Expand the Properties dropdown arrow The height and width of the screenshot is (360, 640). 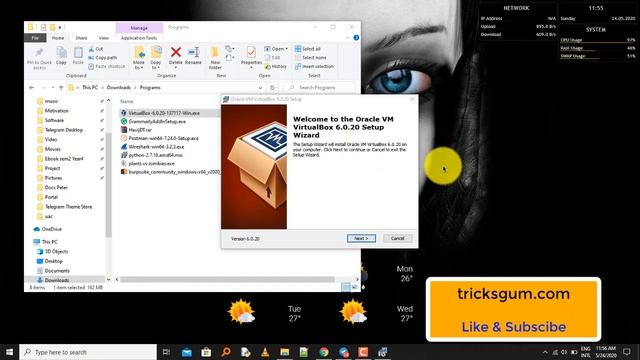pos(251,68)
